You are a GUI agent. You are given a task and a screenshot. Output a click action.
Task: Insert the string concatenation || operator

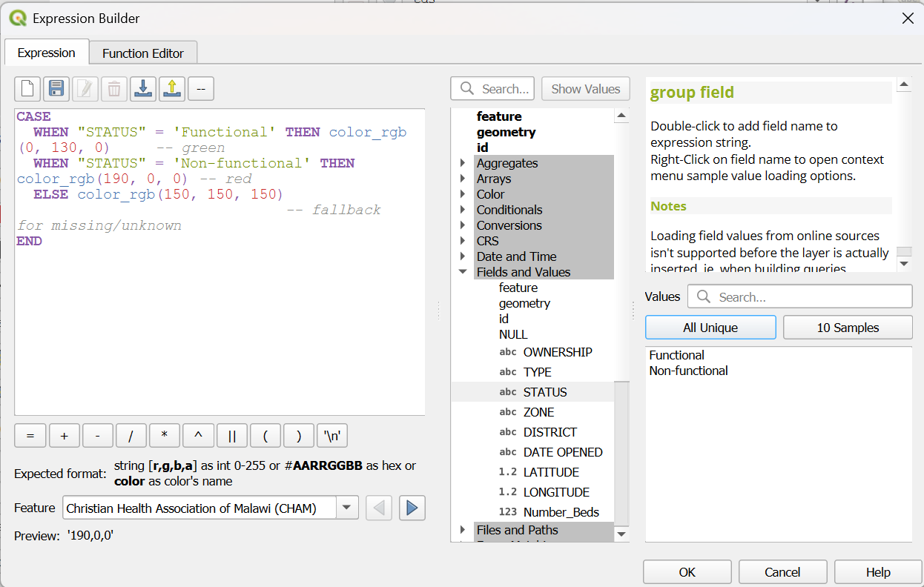click(x=232, y=436)
